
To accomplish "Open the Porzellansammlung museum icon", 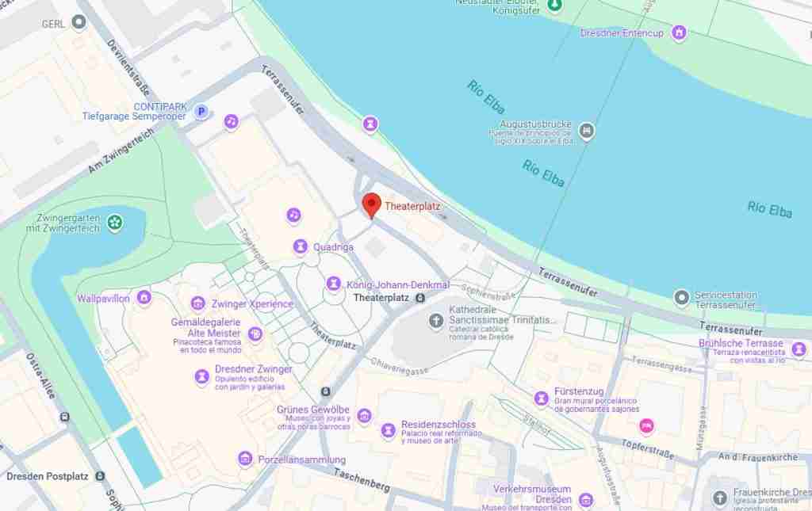I will [x=245, y=458].
